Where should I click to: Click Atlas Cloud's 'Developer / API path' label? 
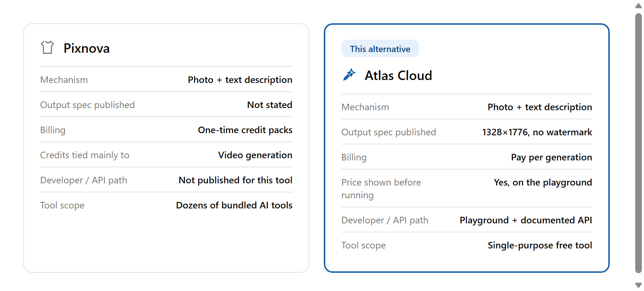coord(385,220)
